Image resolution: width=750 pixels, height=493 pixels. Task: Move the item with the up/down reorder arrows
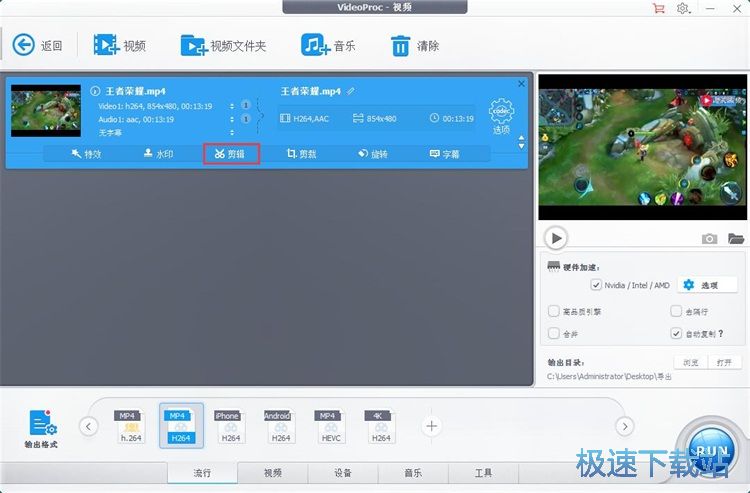521,142
